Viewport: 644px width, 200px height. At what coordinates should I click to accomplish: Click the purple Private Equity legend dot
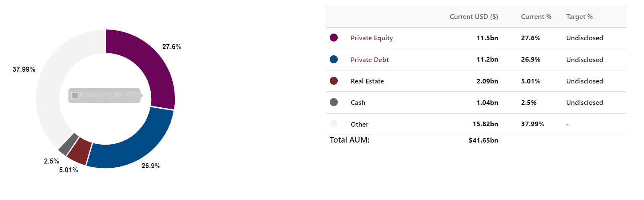point(334,38)
